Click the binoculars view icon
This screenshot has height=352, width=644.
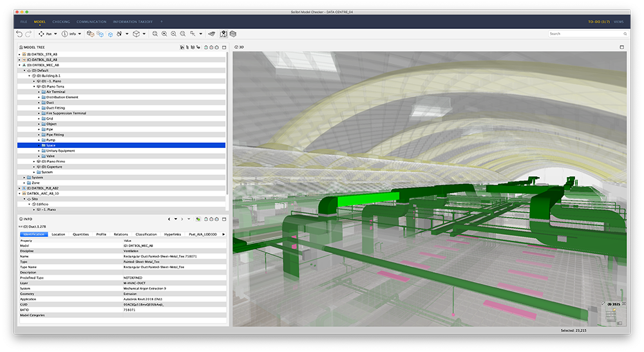(120, 34)
